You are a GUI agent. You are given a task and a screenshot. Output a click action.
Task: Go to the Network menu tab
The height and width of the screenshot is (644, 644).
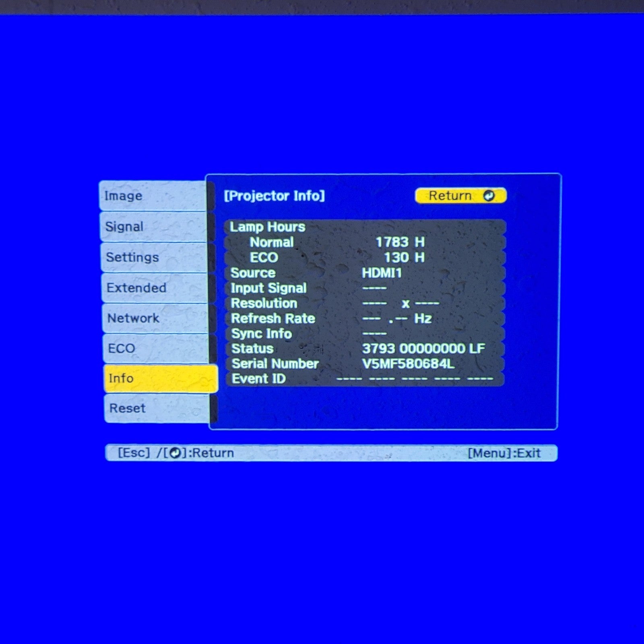coord(156,318)
